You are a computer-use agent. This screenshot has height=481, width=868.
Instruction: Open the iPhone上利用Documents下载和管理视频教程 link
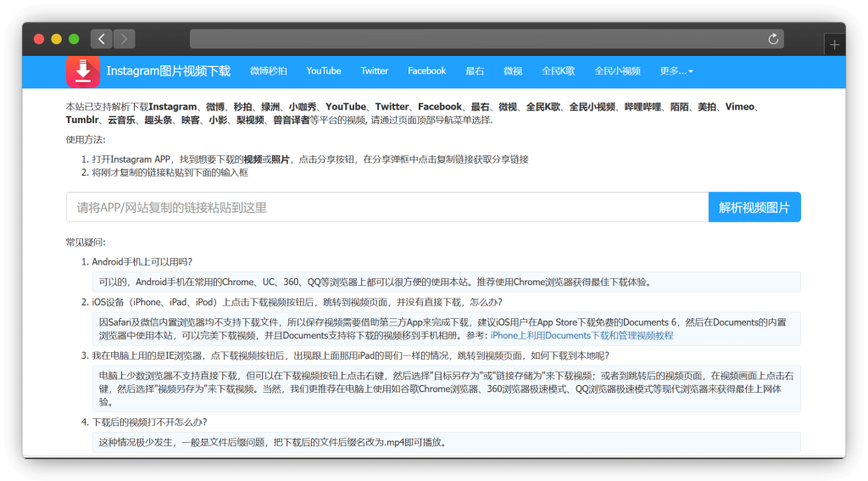tap(581, 335)
